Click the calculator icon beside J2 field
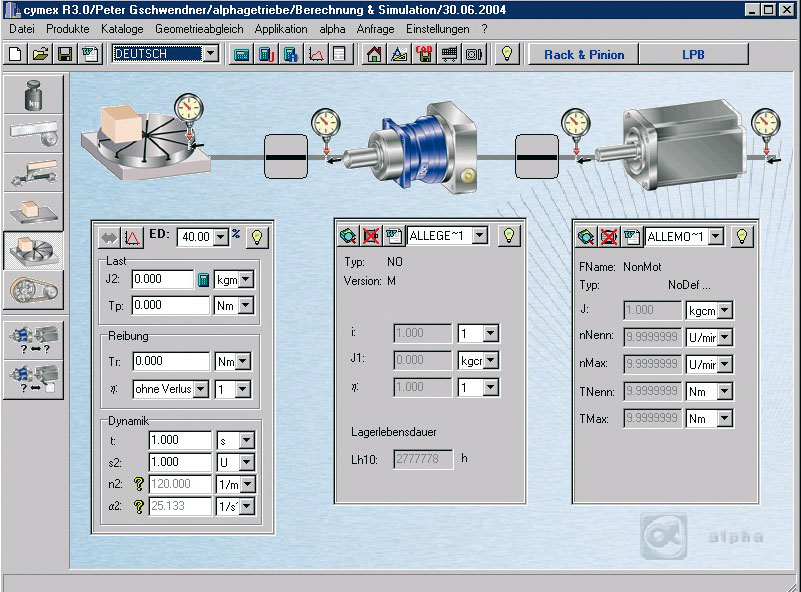This screenshot has width=801, height=592. (x=203, y=280)
